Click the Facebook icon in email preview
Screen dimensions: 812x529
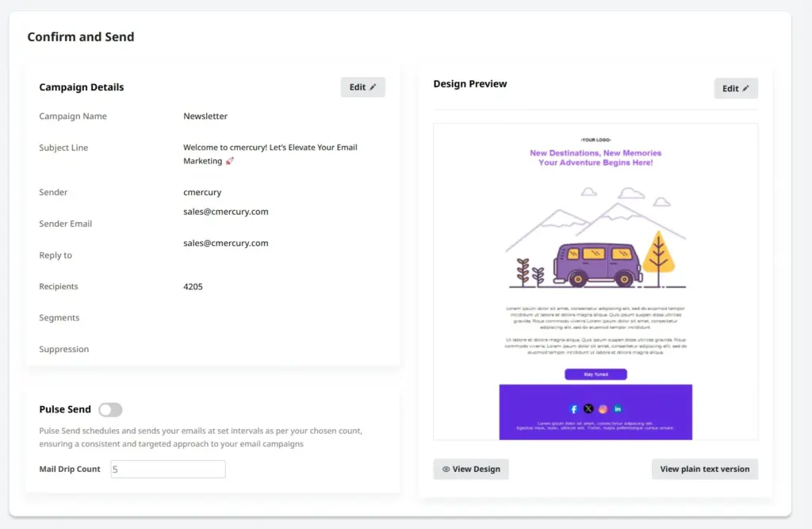point(573,409)
